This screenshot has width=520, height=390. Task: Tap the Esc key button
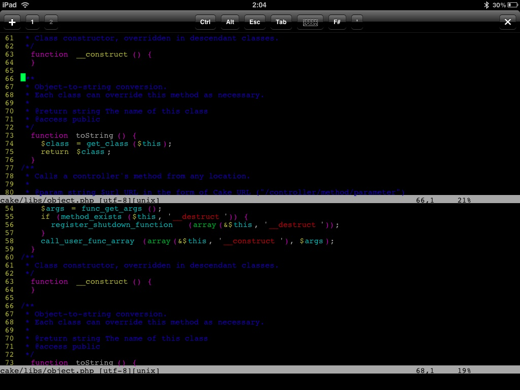click(255, 22)
